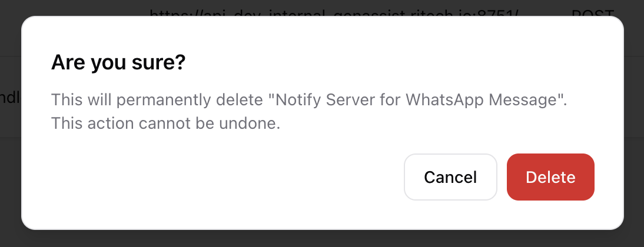Click the "This action cannot be undone" line
Image resolution: width=644 pixels, height=247 pixels.
[165, 123]
